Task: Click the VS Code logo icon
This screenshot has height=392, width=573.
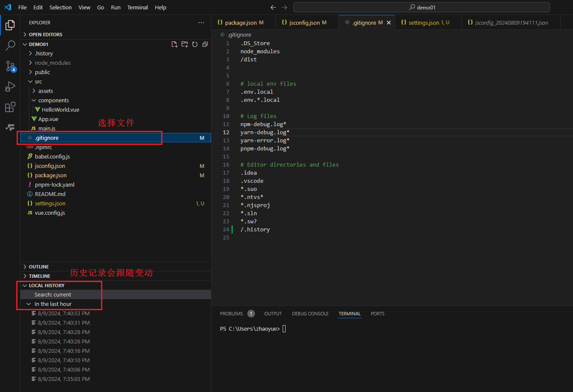Action: click(8, 7)
